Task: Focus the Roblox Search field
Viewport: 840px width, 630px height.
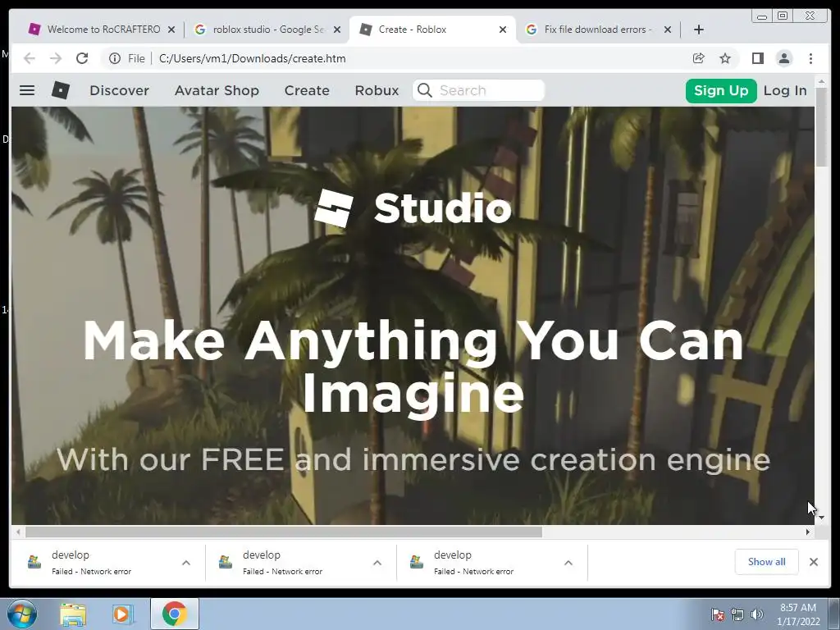Action: coord(478,90)
